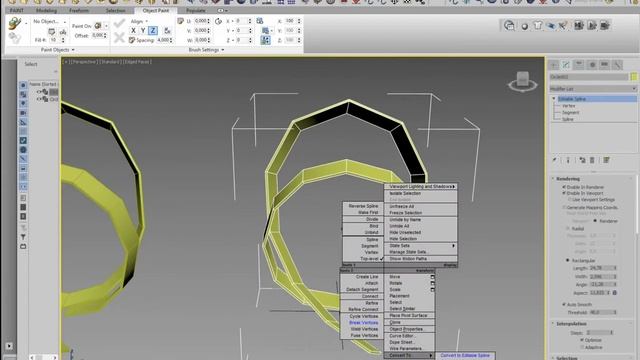Choose Hide Selection in context menu
This screenshot has height=360, width=640.
coord(403,239)
